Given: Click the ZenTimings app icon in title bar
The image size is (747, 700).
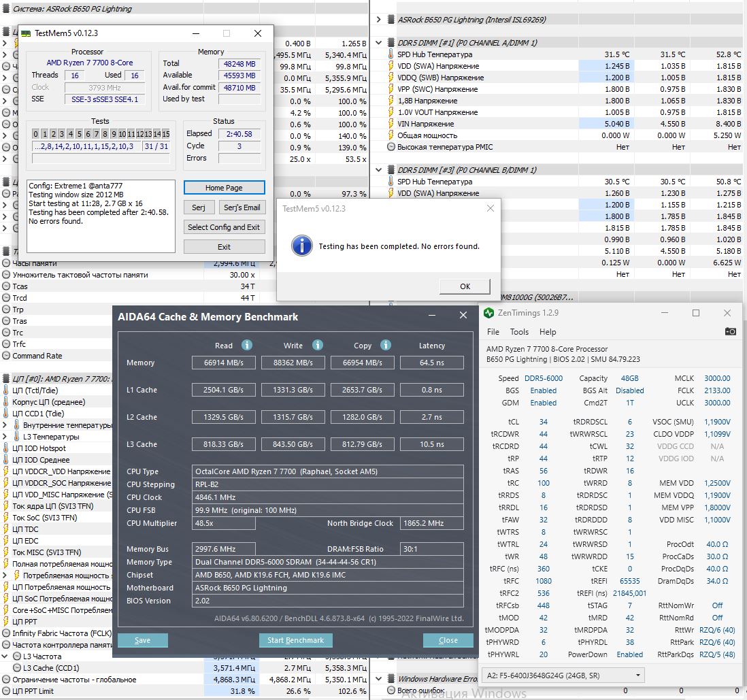Looking at the screenshot, I should (488, 313).
